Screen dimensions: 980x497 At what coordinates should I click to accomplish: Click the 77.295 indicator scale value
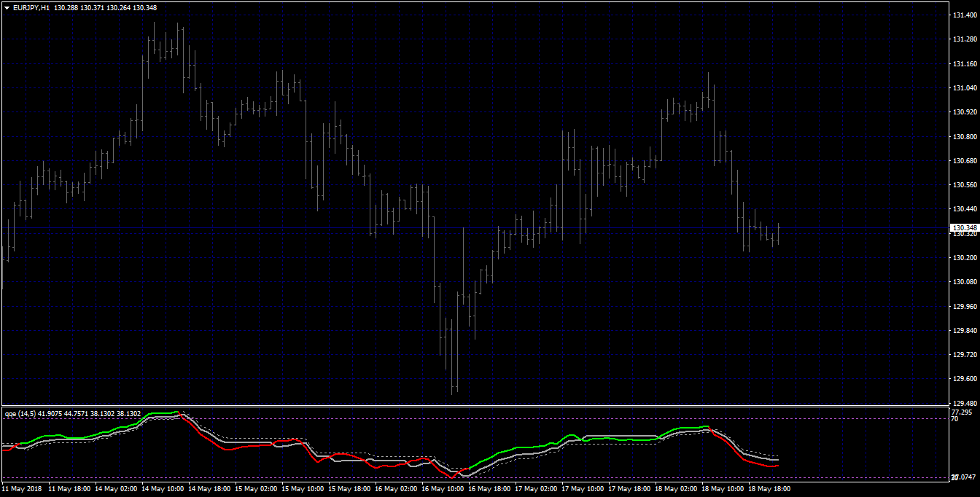(962, 412)
